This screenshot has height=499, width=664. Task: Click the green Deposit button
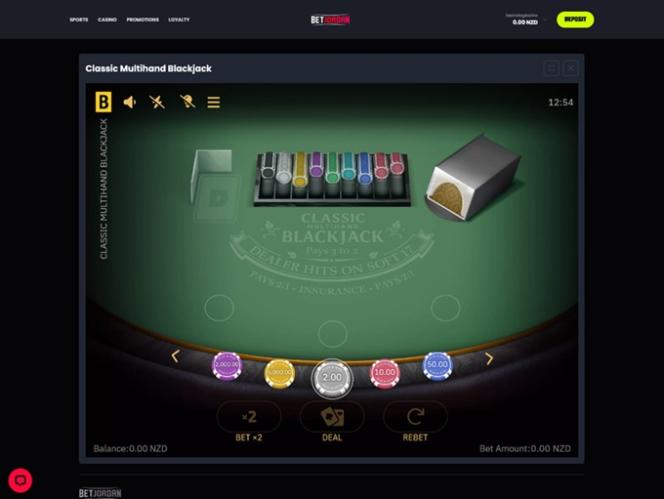(575, 19)
